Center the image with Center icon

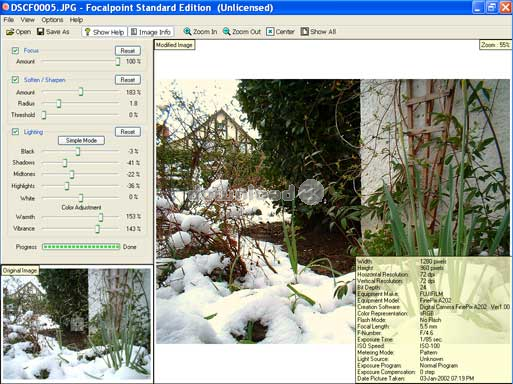280,32
